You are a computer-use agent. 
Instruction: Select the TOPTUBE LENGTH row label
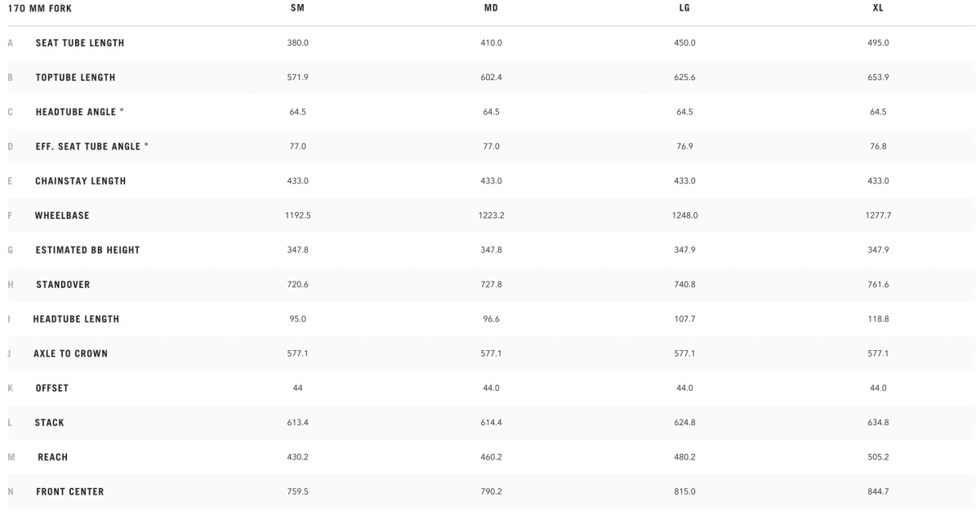tap(75, 78)
